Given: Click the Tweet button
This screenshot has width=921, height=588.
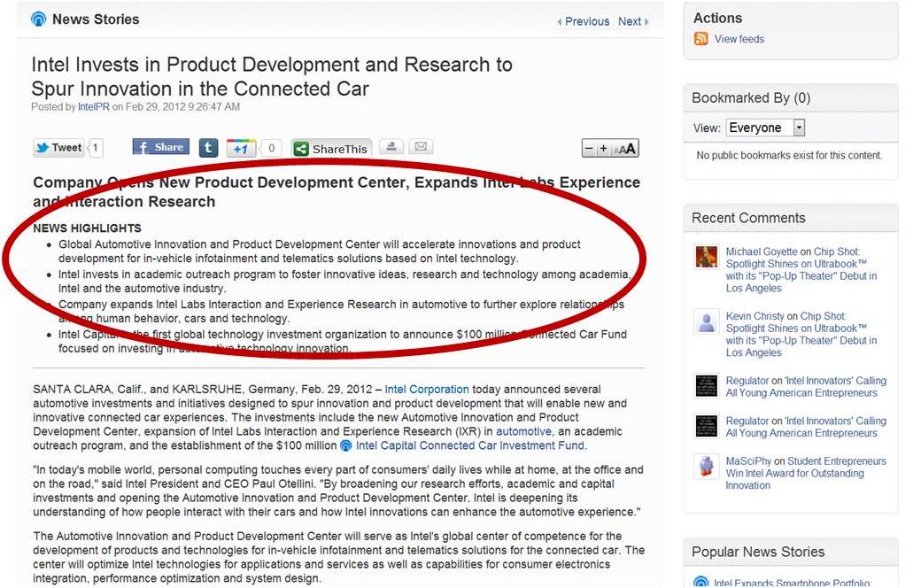Looking at the screenshot, I should (58, 147).
